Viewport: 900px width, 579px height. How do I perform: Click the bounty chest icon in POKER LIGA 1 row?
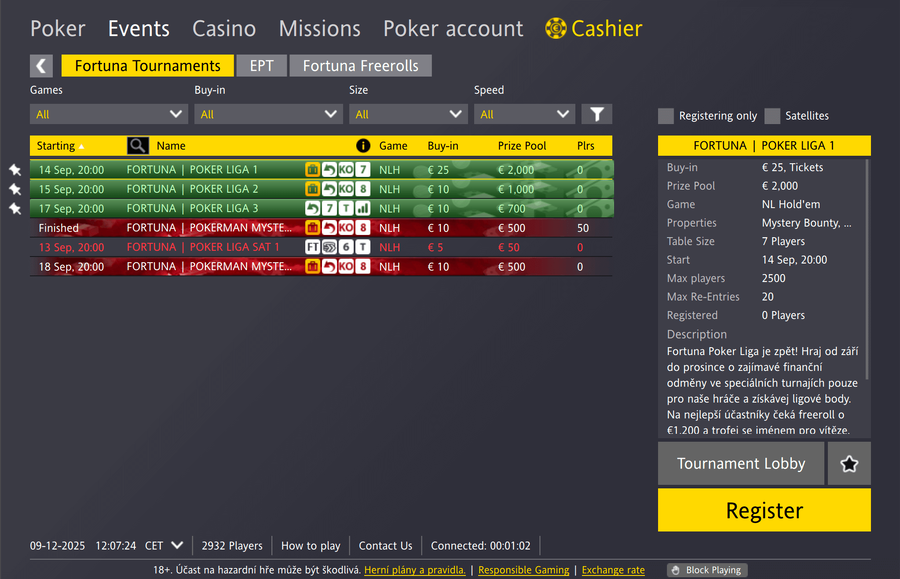313,170
